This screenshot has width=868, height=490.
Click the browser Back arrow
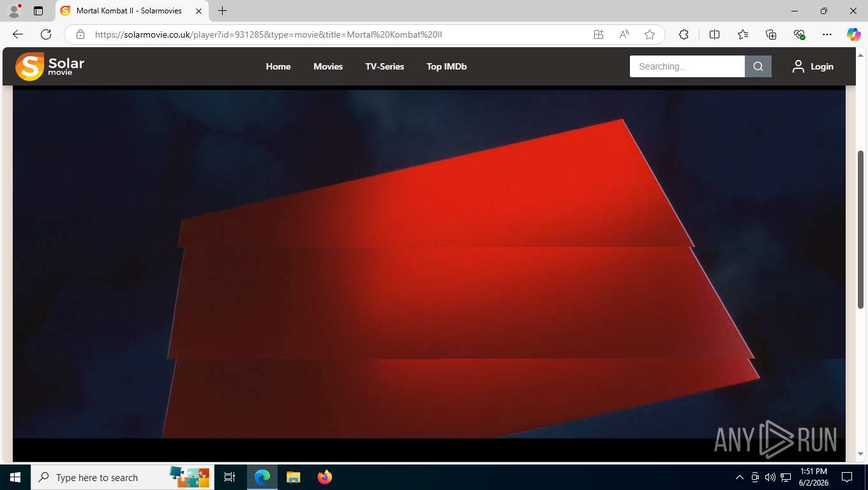18,34
